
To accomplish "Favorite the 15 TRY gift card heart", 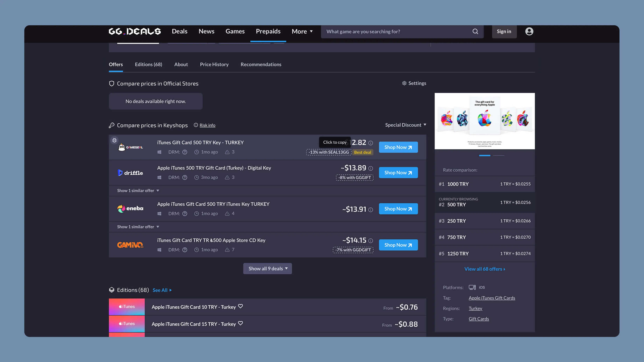I will (241, 323).
